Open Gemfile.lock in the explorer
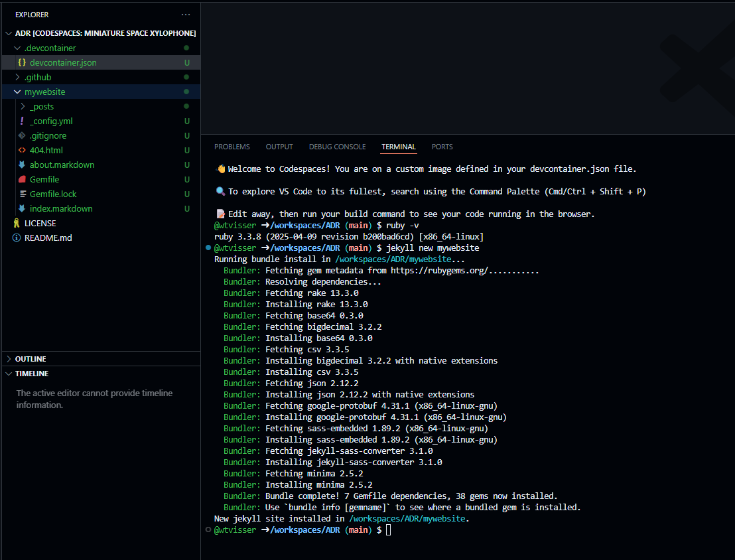The width and height of the screenshot is (735, 560). click(53, 194)
